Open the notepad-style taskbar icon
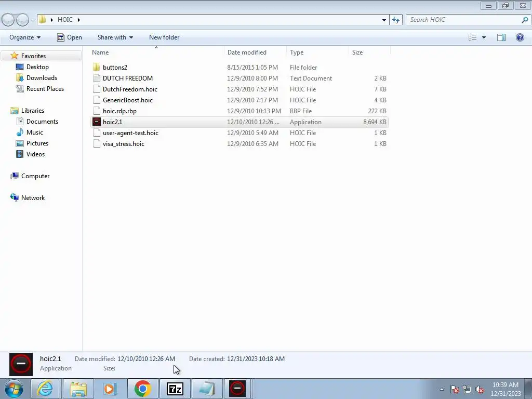 [207, 389]
